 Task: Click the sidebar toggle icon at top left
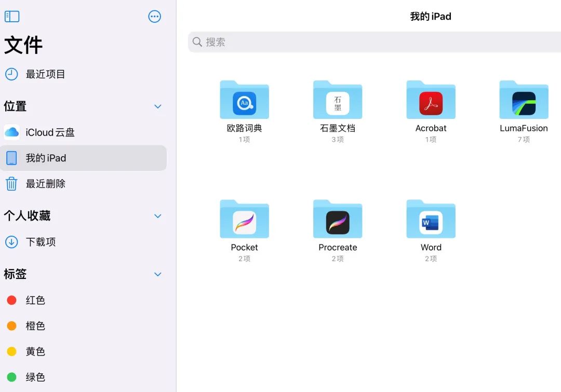tap(11, 16)
